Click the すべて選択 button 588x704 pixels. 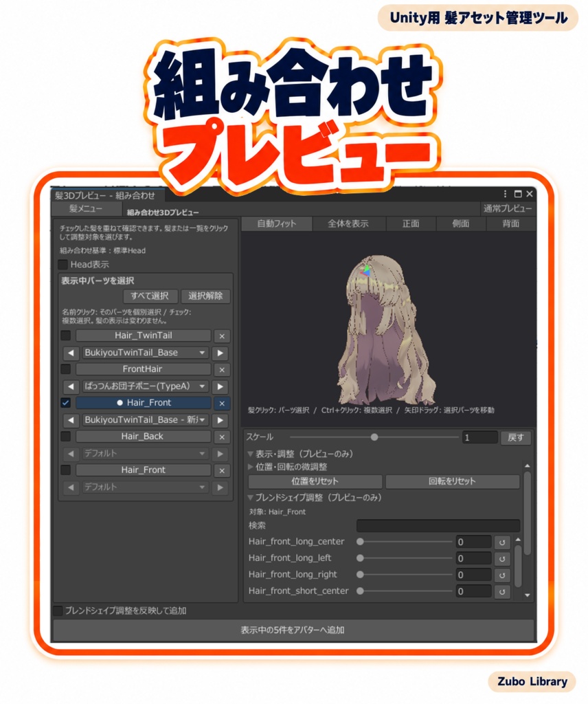point(150,296)
